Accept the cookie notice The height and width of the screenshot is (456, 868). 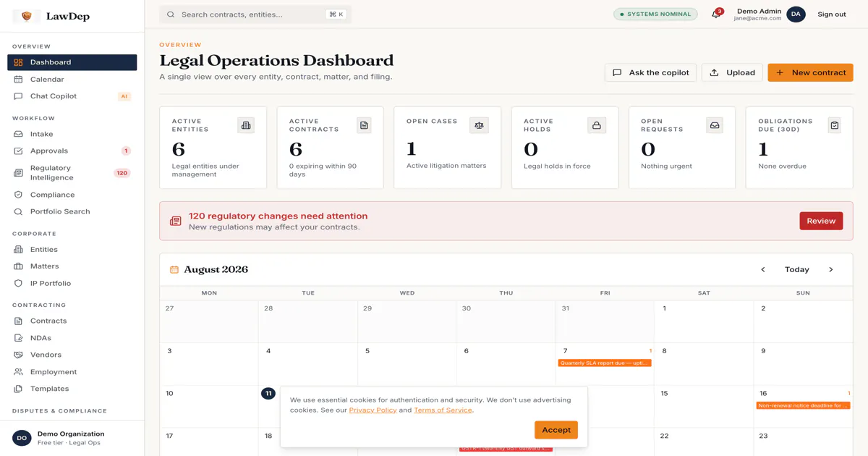tap(556, 430)
